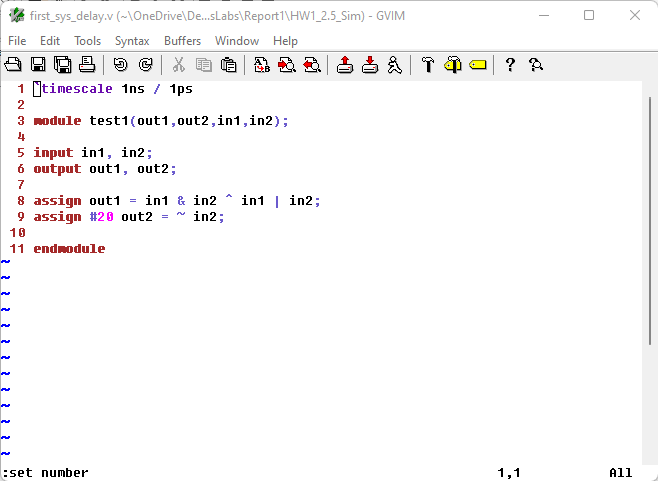Screen dimensions: 658x481
Task: Expand the Window menu
Action: point(237,41)
